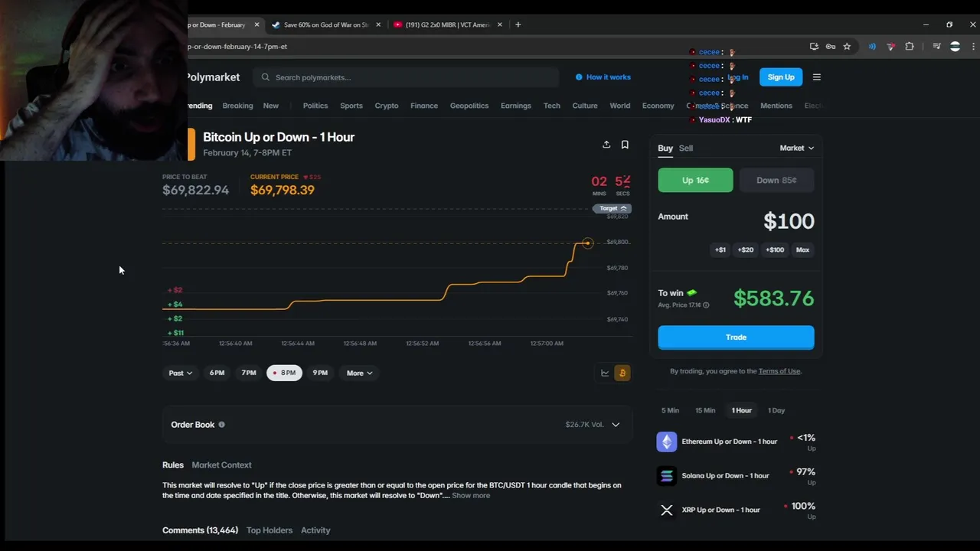
Task: Choose the 5 Min timeframe
Action: point(670,410)
